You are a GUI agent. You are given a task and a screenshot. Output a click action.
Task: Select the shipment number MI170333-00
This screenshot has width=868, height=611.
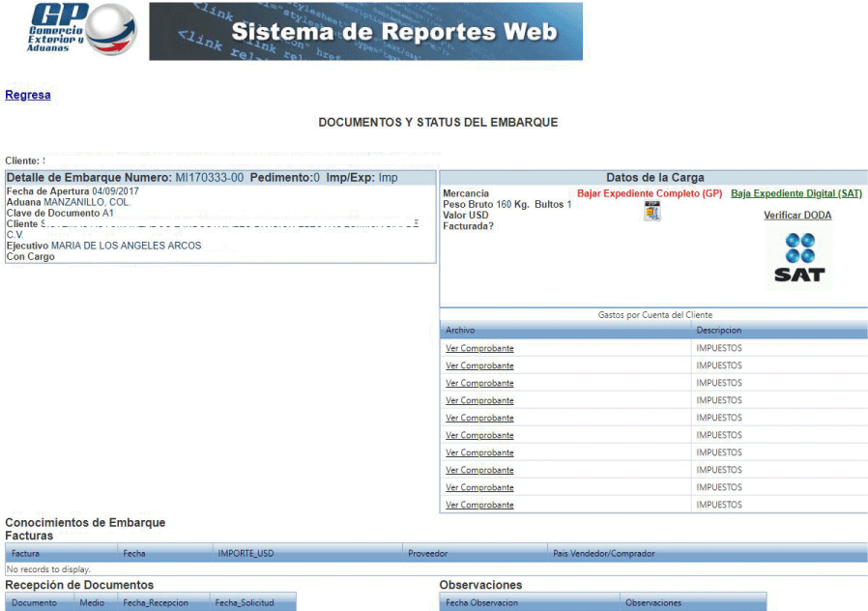coord(209,178)
